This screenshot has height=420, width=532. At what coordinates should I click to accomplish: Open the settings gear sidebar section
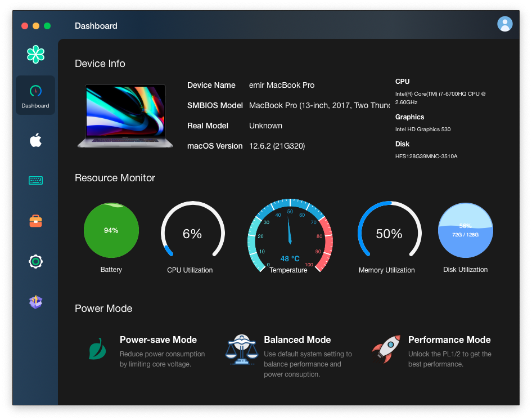tap(35, 261)
